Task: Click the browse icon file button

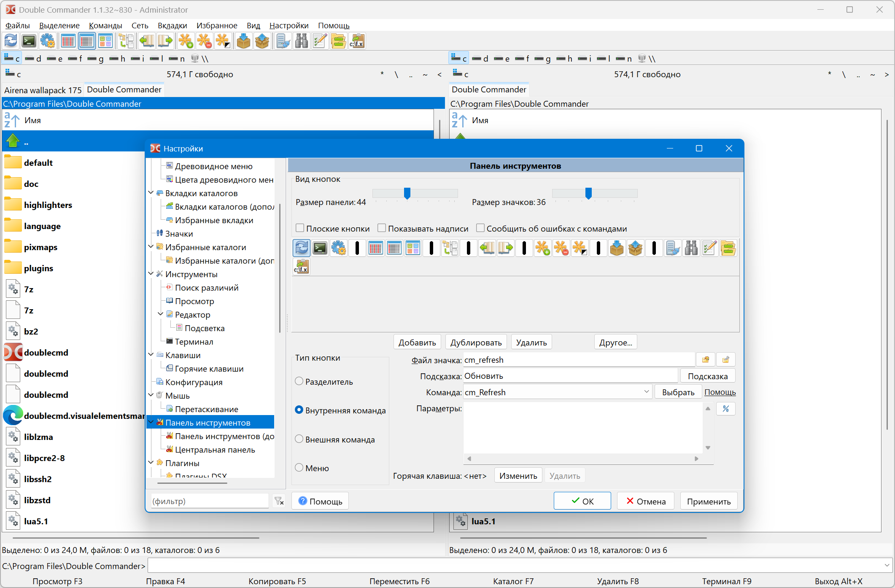Action: coord(706,360)
